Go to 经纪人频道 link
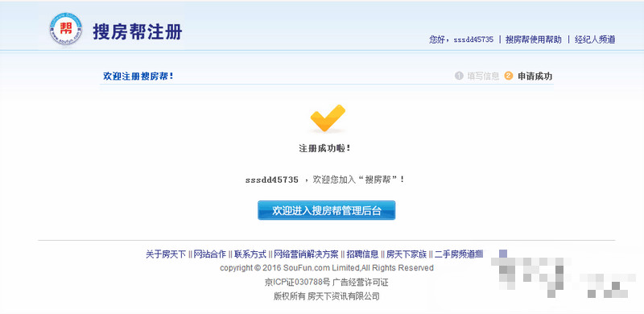This screenshot has width=644, height=314. point(595,40)
